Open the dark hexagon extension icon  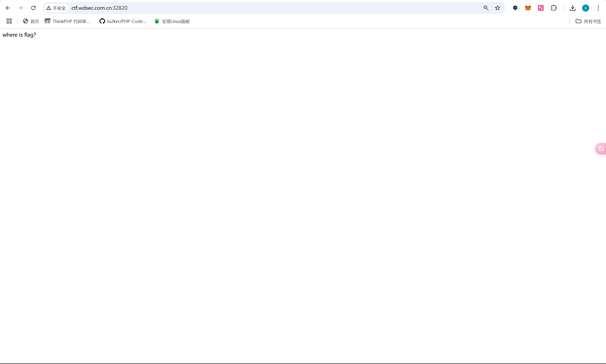(x=515, y=8)
